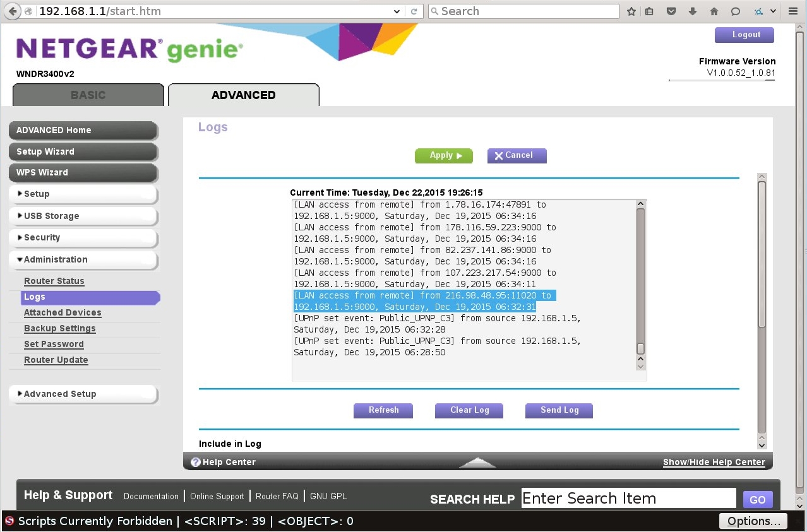The height and width of the screenshot is (532, 807).
Task: Open Router FAQ link
Action: (x=277, y=497)
